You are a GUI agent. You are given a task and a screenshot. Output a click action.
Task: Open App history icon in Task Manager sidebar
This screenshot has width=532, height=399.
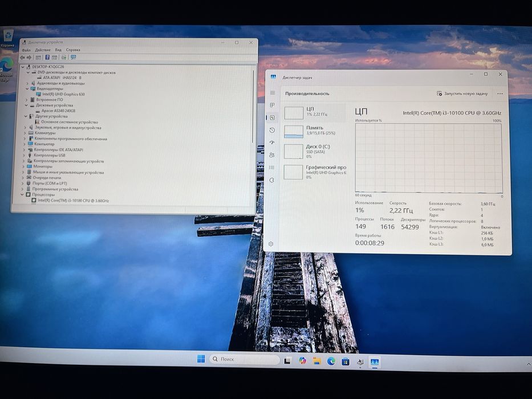[272, 130]
